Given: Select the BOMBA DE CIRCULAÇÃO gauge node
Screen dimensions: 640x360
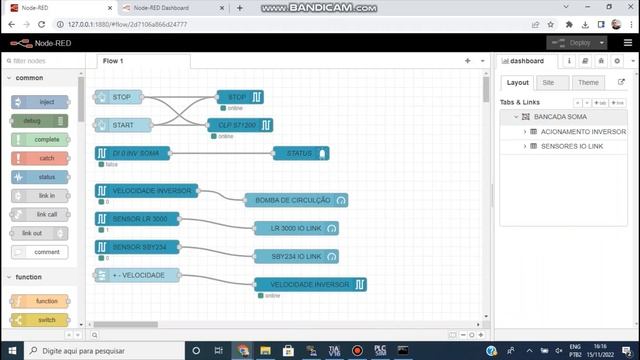Looking at the screenshot, I should [x=296, y=200].
